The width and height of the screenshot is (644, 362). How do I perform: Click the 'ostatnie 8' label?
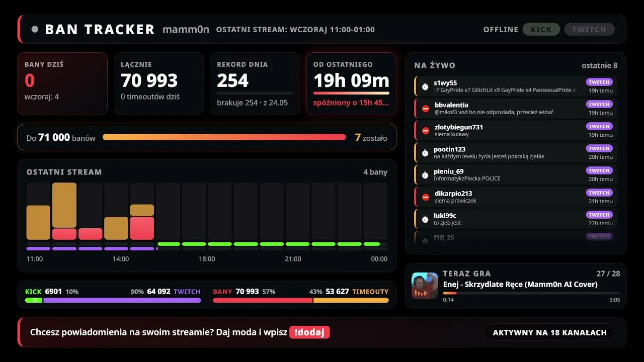(600, 65)
